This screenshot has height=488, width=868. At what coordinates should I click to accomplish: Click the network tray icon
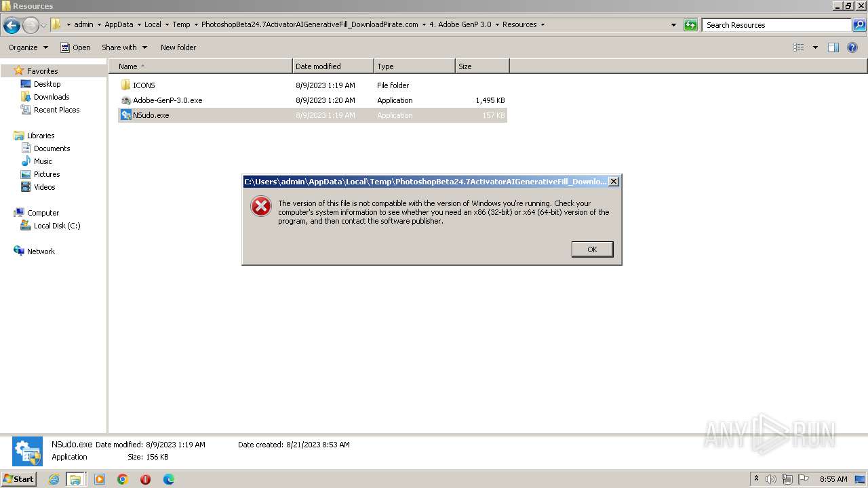[x=787, y=479]
